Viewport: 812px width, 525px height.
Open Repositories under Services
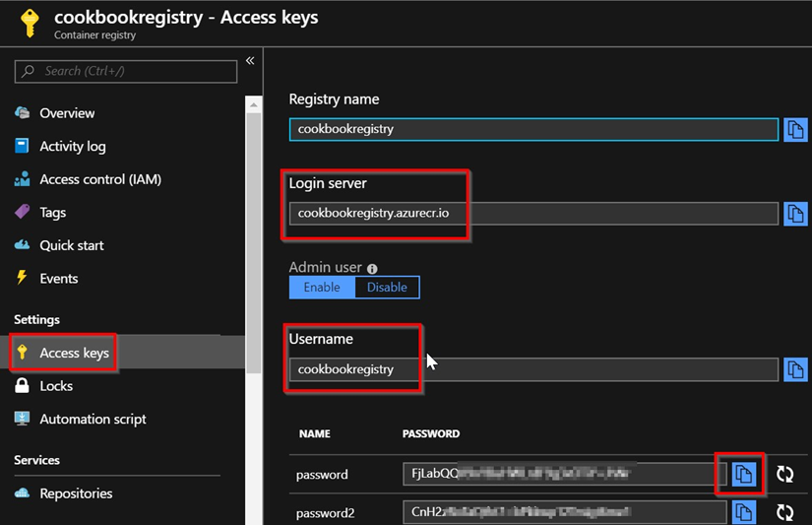pyautogui.click(x=76, y=493)
